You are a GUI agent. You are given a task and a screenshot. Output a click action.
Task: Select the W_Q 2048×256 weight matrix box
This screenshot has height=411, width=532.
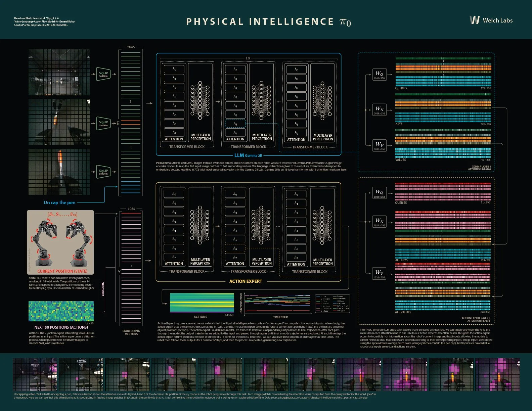tap(379, 75)
